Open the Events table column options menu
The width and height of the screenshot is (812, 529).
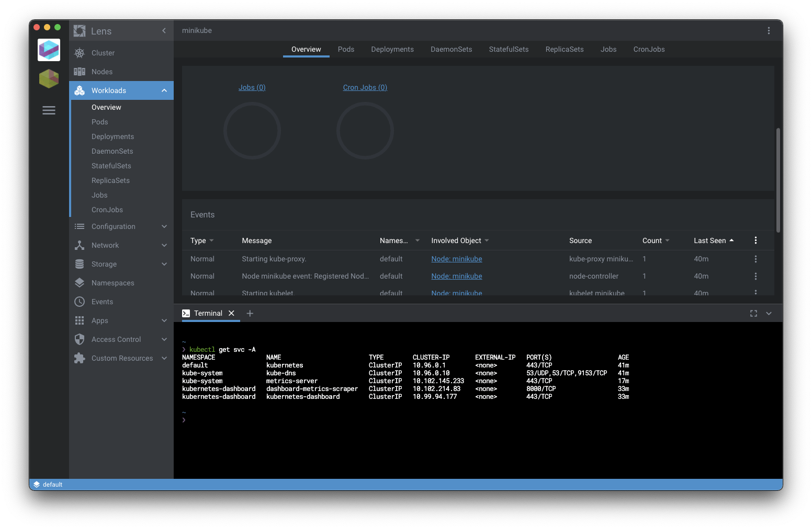pos(755,240)
